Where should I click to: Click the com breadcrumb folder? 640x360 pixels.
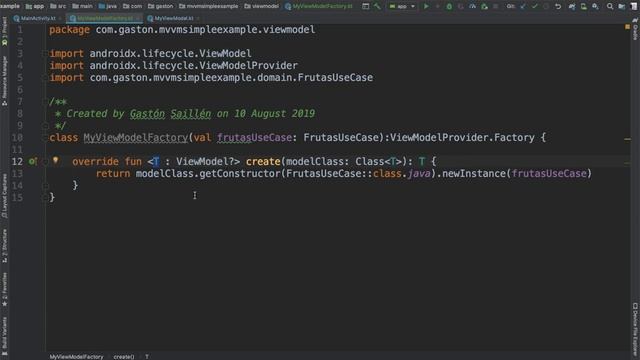(132, 6)
